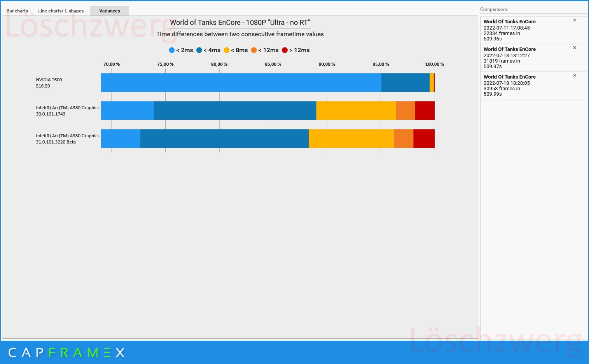Open the Line charts/ L-shapes tab
The width and height of the screenshot is (589, 364).
[61, 11]
